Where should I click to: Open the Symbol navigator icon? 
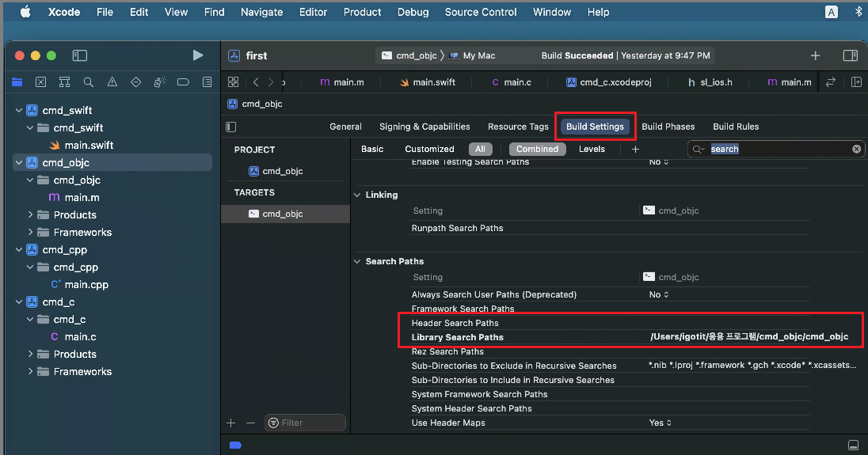coord(64,82)
